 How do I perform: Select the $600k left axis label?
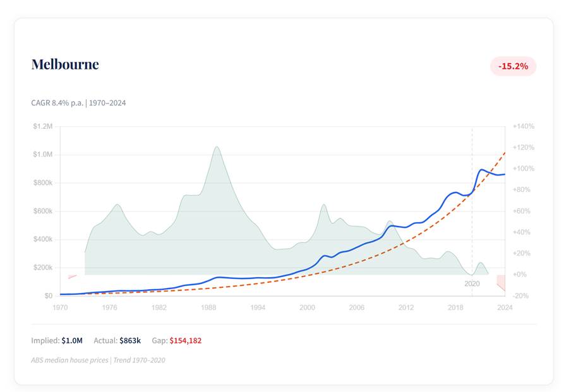[43, 211]
